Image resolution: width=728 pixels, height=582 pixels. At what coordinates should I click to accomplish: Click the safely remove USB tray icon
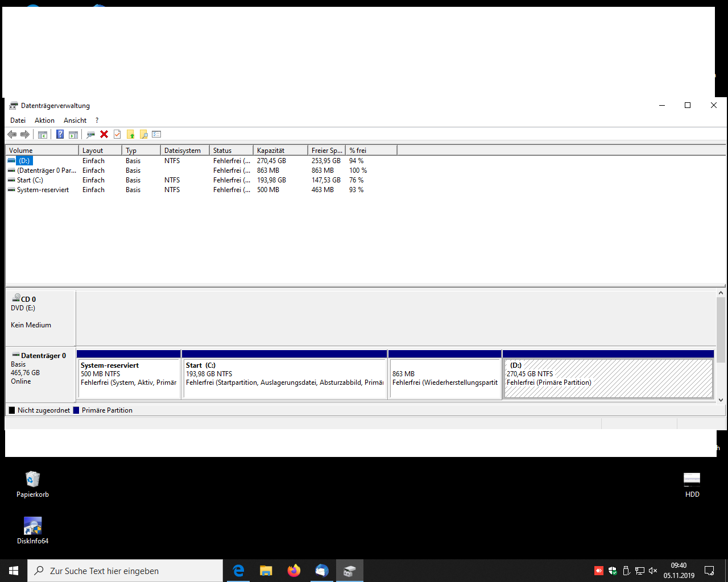[626, 571]
